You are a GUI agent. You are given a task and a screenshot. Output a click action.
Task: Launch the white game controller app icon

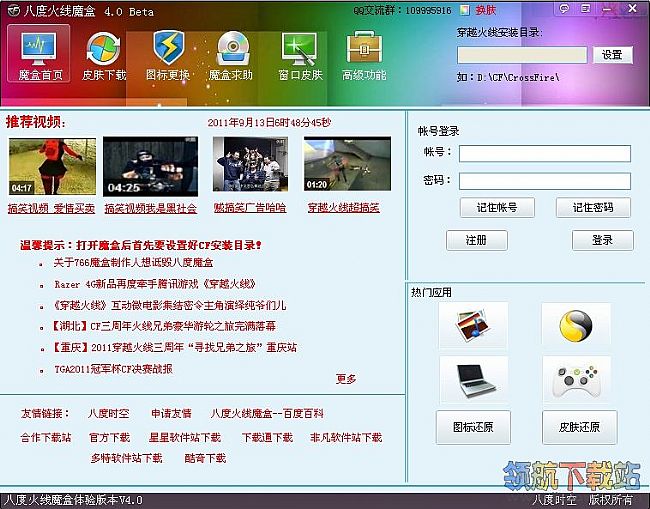[x=576, y=379]
